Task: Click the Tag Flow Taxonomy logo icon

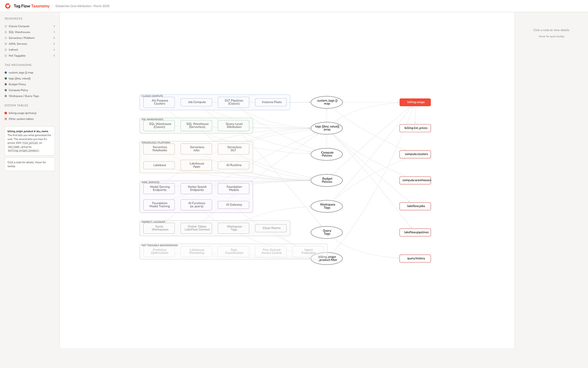Action: pos(8,6)
